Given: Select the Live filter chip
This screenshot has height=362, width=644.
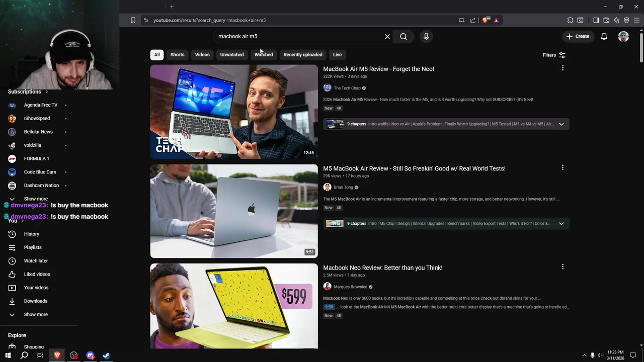Looking at the screenshot, I should click(x=337, y=55).
